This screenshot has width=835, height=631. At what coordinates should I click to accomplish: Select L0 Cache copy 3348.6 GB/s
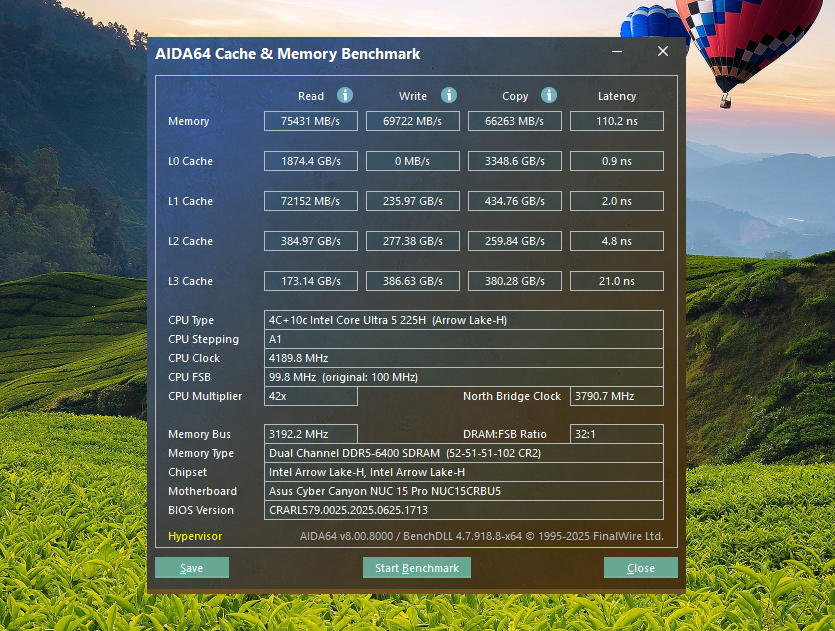pos(514,161)
